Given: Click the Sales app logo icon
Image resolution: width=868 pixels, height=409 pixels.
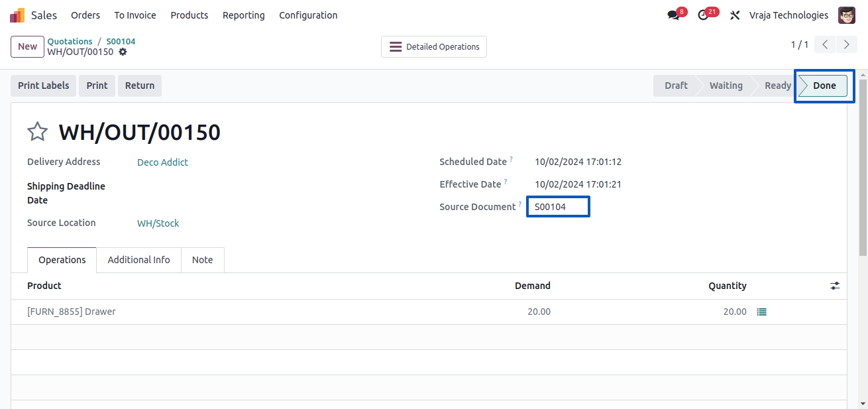Looking at the screenshot, I should [17, 15].
